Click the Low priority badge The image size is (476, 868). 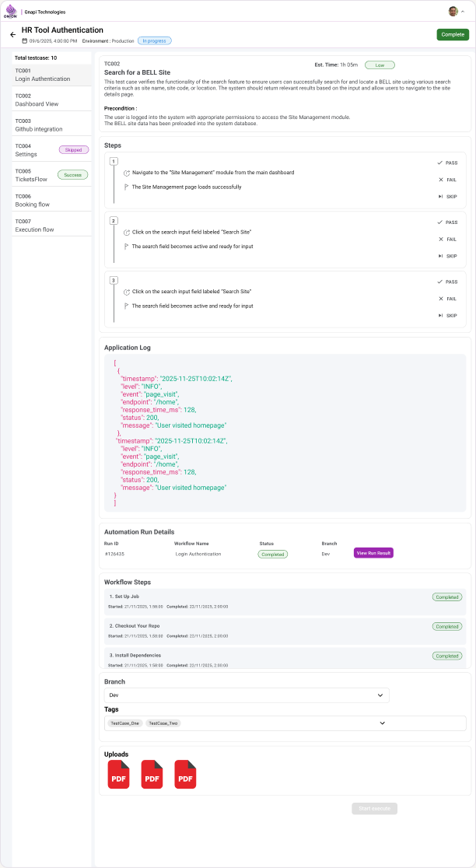point(380,65)
